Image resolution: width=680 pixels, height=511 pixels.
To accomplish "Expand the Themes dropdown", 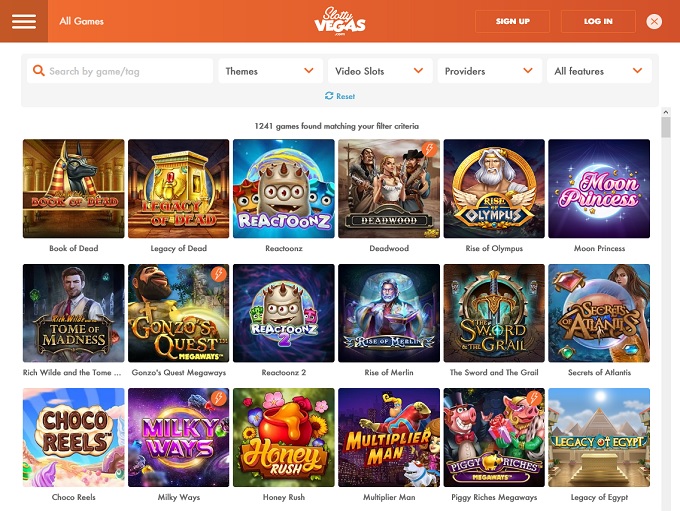I will (271, 71).
